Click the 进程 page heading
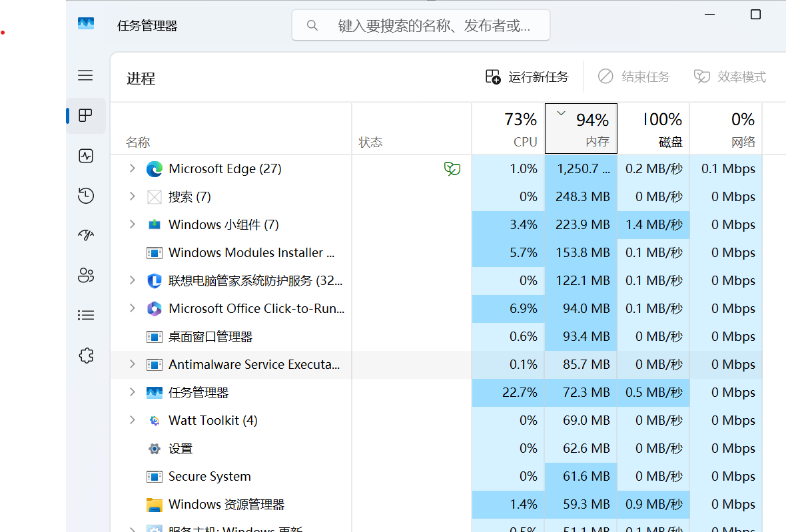The height and width of the screenshot is (532, 786). pos(141,79)
